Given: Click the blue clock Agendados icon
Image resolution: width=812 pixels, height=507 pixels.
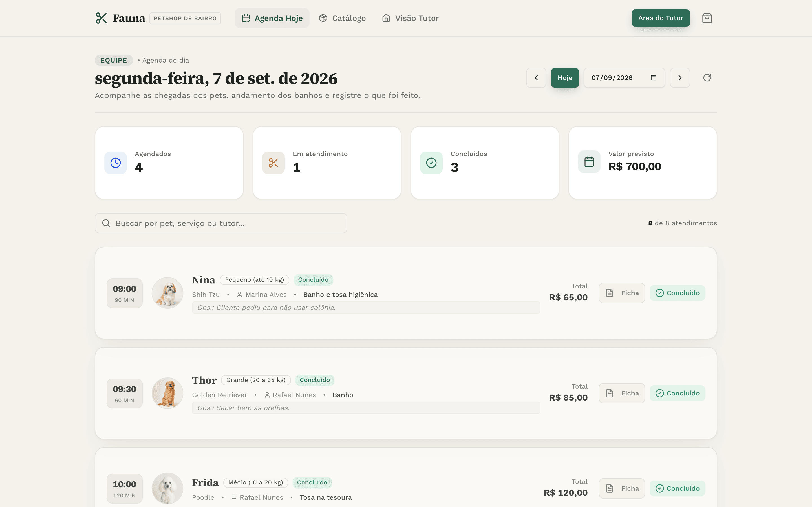Looking at the screenshot, I should tap(115, 163).
